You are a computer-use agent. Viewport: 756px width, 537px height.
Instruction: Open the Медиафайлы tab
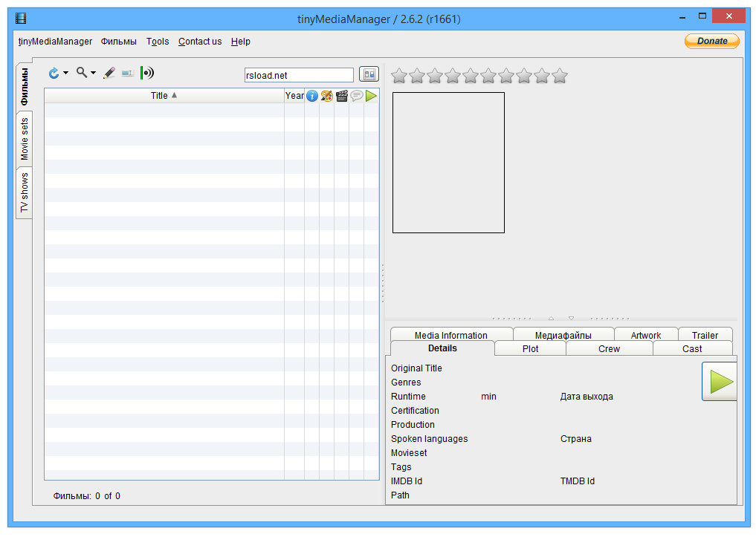(563, 335)
